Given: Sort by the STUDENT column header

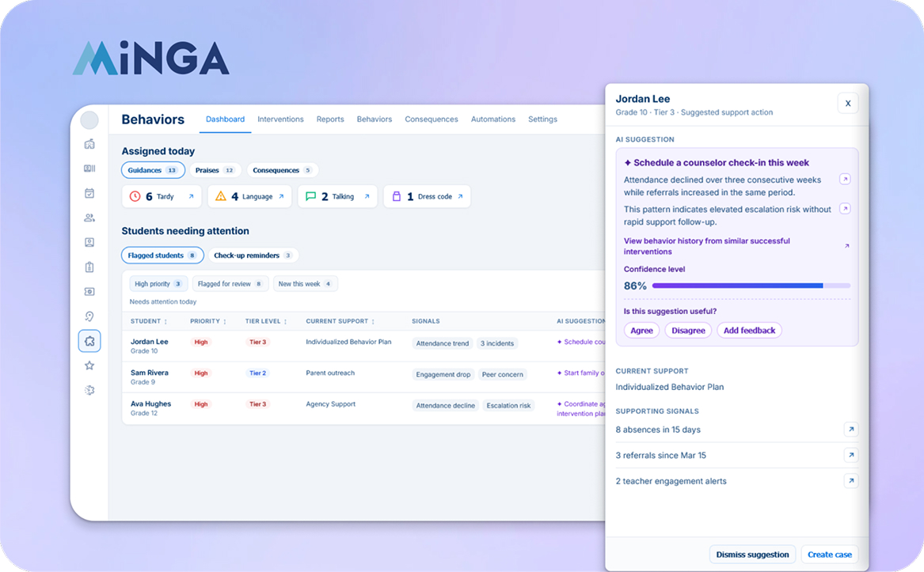Looking at the screenshot, I should click(149, 322).
